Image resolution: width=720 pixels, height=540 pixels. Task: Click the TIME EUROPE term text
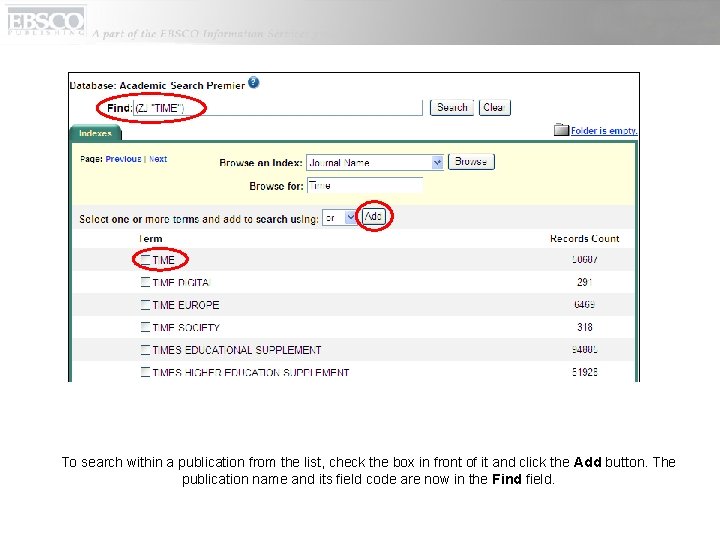click(186, 305)
